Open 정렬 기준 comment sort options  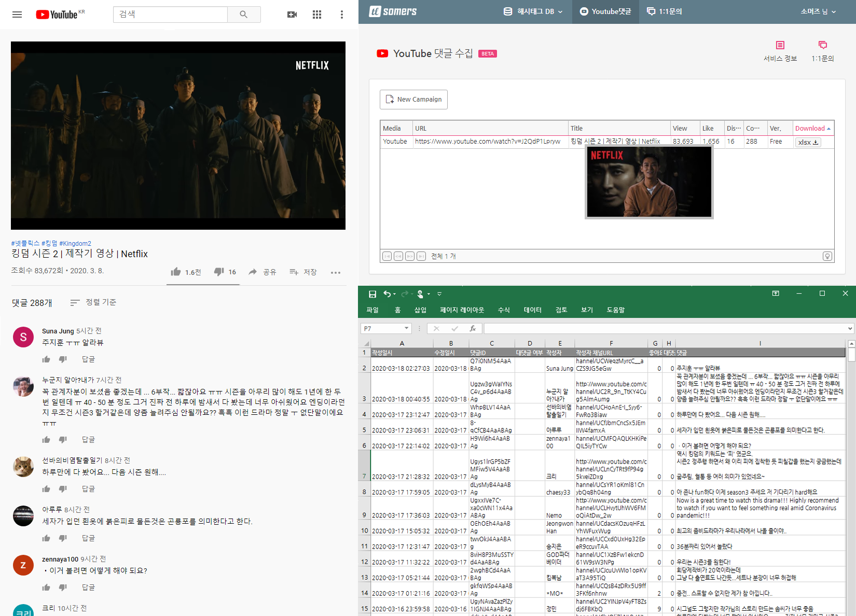(93, 302)
